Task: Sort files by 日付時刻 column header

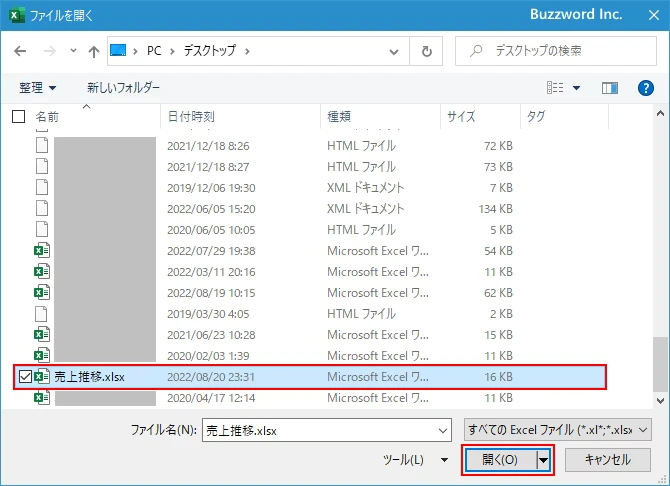Action: point(191,117)
